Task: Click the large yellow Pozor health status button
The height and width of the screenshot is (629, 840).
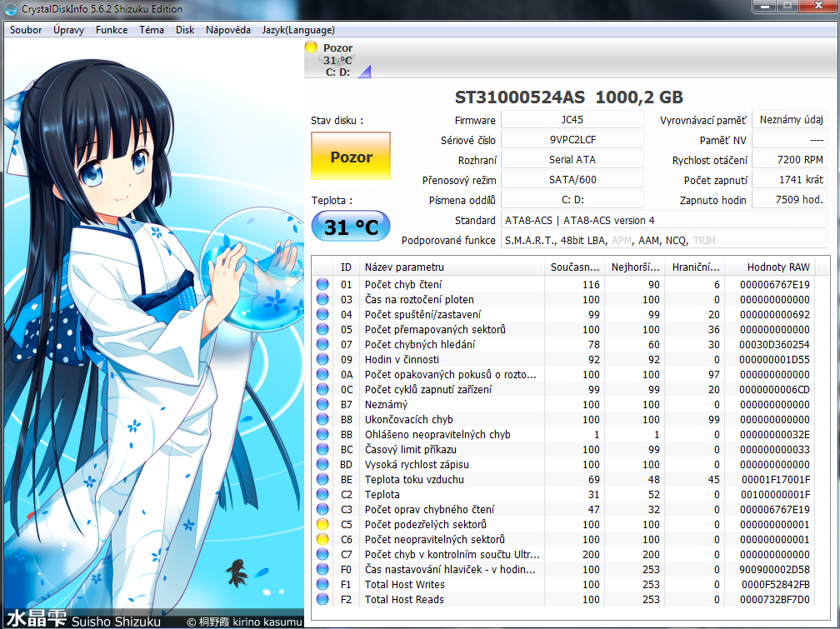Action: tap(351, 157)
